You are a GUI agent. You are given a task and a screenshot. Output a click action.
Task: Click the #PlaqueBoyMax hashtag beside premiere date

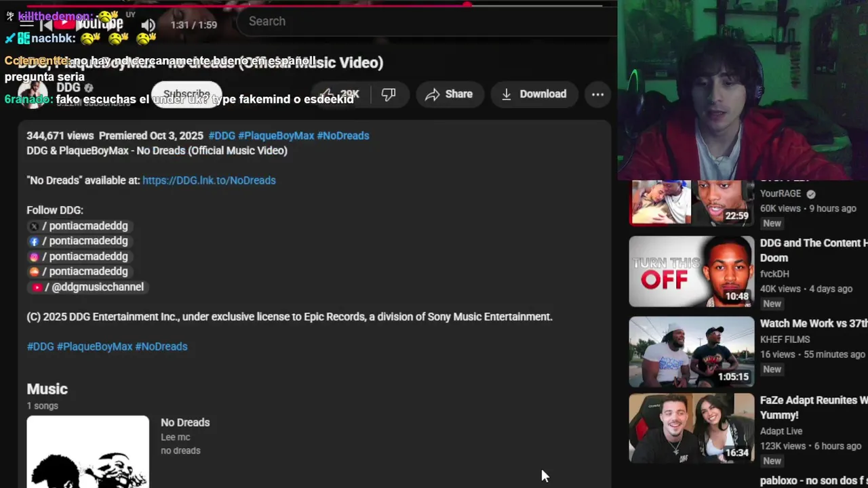[276, 136]
